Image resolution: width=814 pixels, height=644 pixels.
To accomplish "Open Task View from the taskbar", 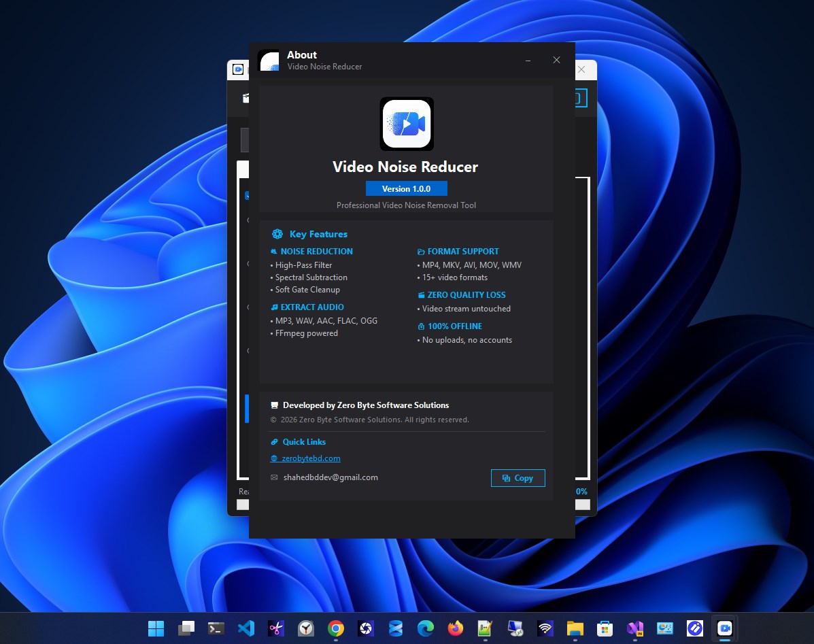I will pyautogui.click(x=186, y=628).
